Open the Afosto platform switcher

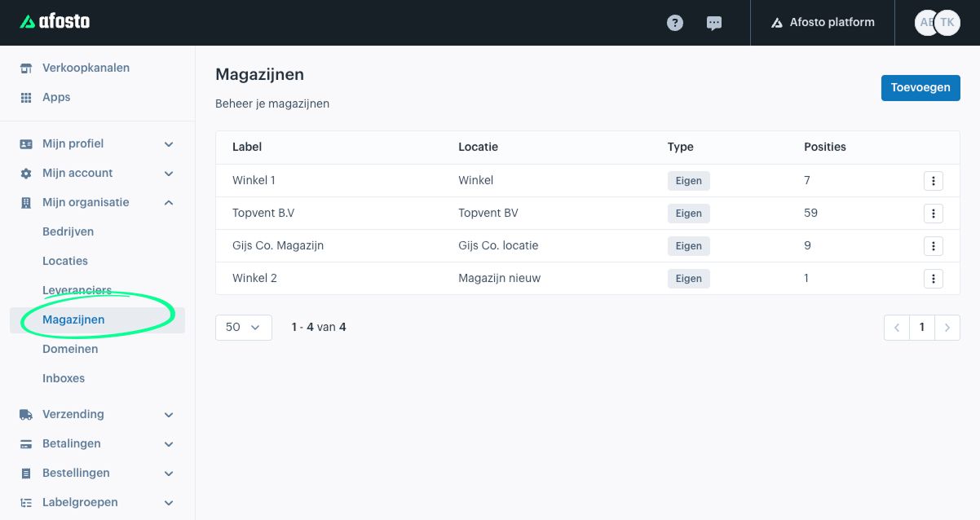pos(822,23)
